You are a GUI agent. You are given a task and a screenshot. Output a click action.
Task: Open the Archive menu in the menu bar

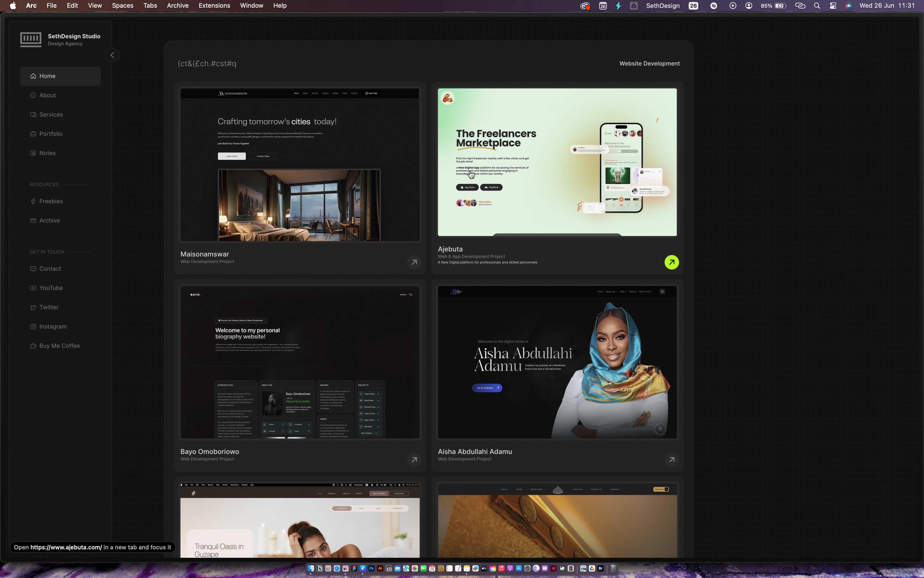tap(178, 6)
